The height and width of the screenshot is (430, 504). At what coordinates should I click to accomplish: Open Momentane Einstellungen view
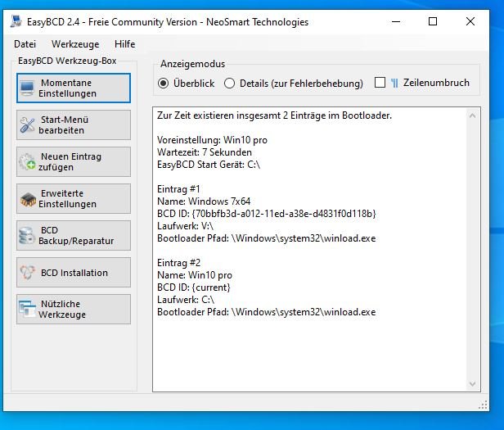click(x=74, y=88)
